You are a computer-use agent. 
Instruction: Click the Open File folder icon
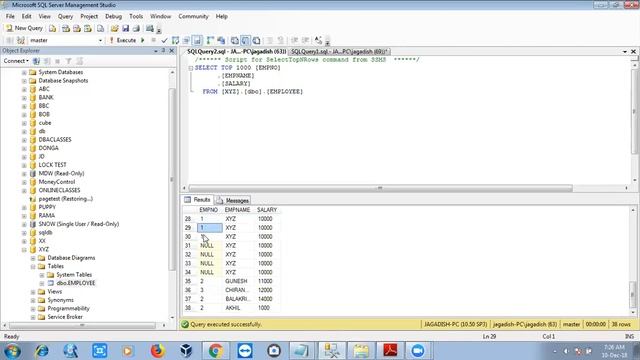[x=114, y=29]
